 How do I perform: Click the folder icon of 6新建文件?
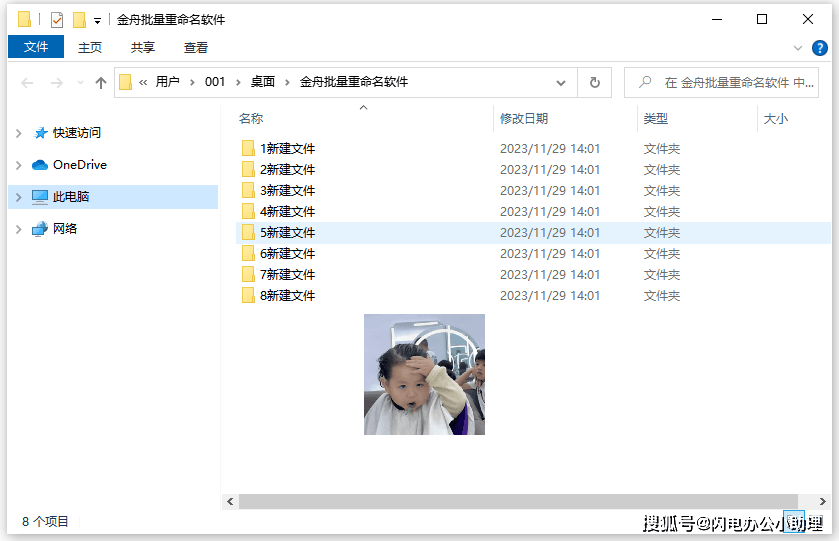pyautogui.click(x=248, y=253)
